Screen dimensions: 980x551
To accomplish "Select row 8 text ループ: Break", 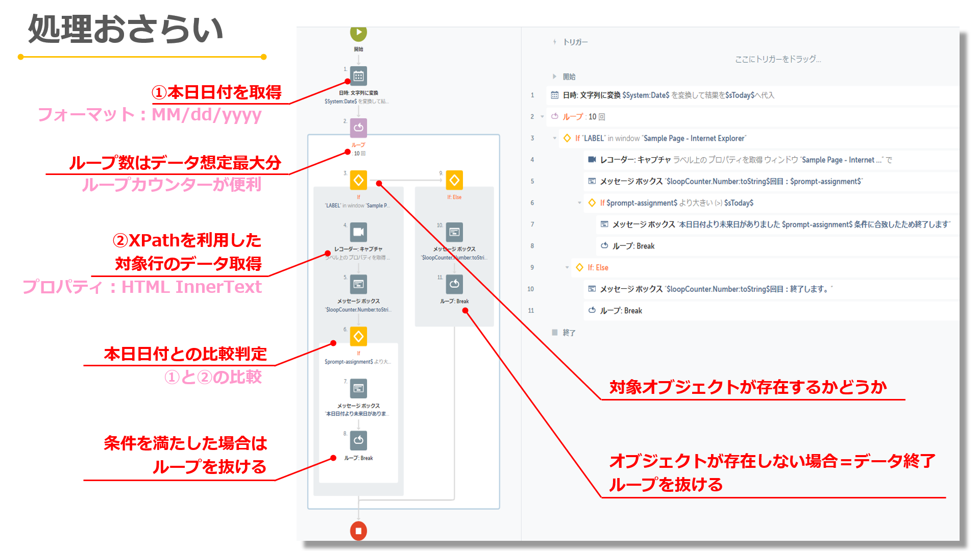I will coord(633,245).
